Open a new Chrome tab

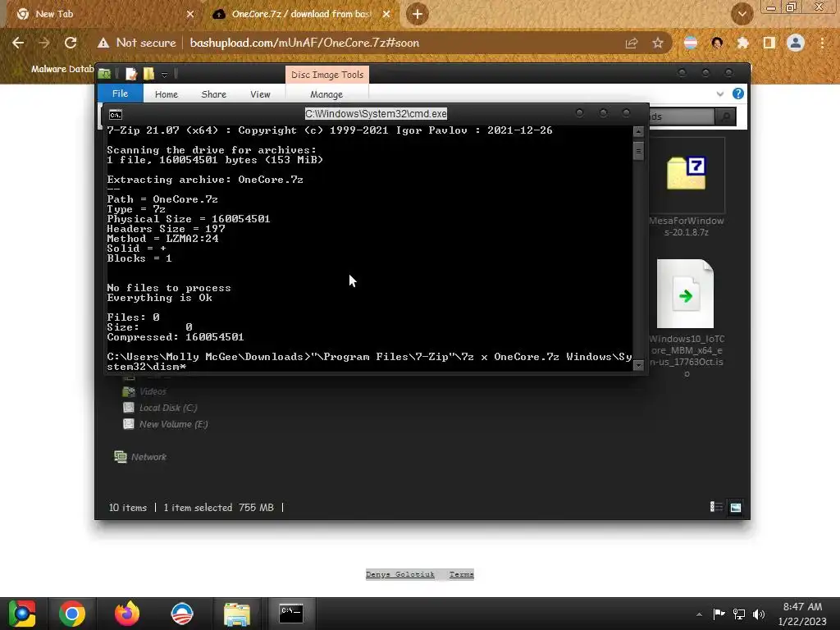click(418, 14)
